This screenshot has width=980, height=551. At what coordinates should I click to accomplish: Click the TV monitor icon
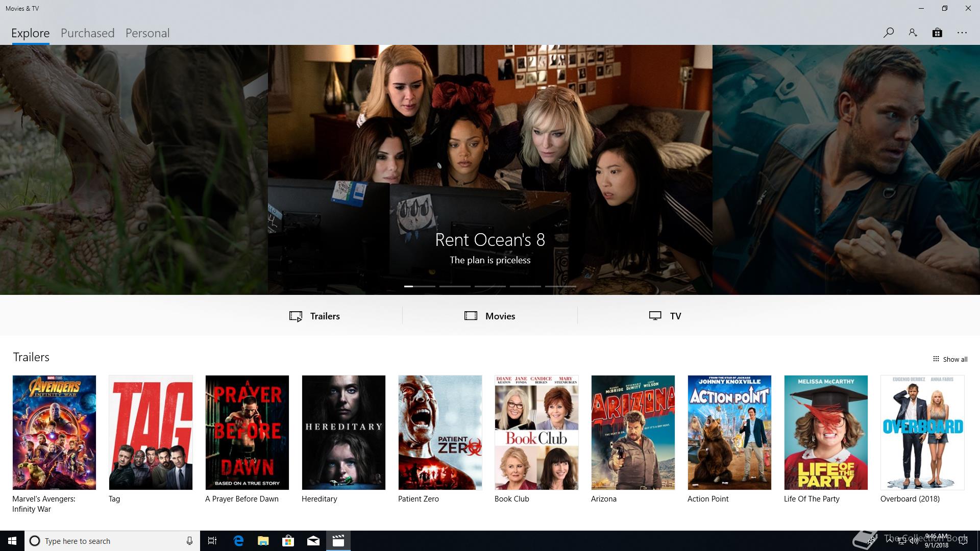tap(655, 316)
